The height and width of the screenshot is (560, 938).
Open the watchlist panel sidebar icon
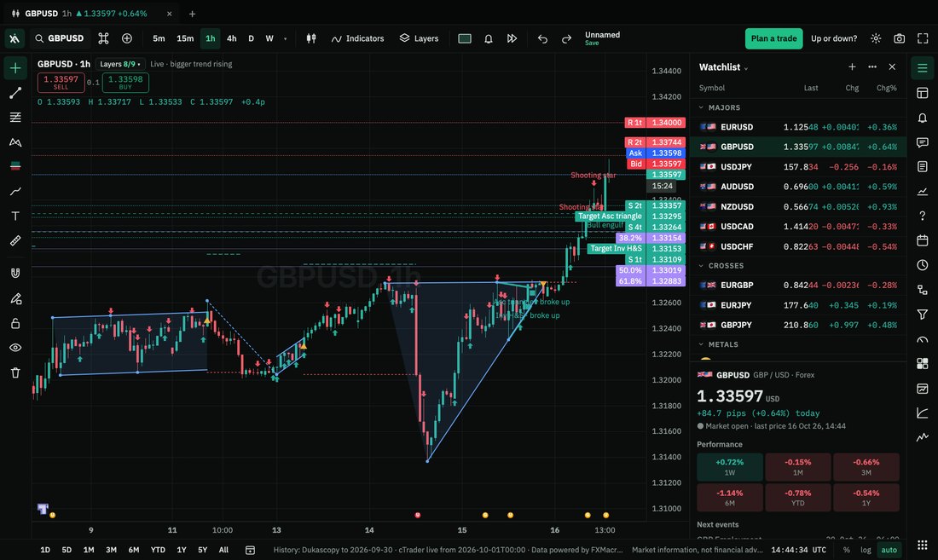click(923, 68)
